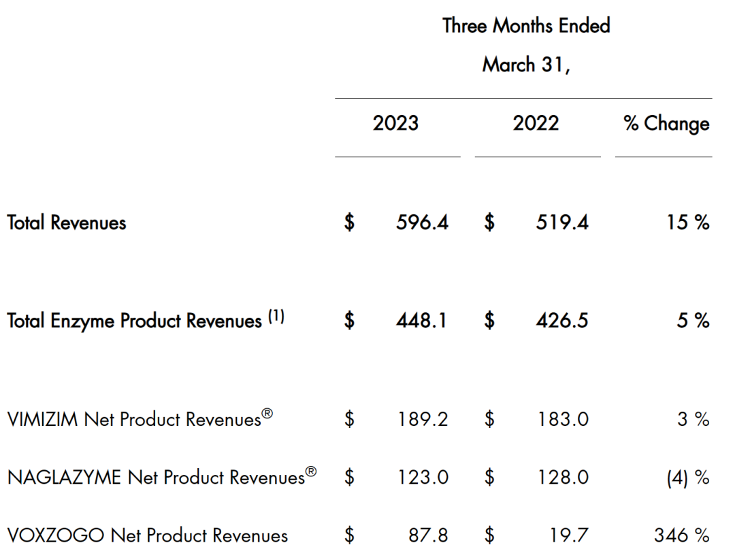Click the Total Enzyme Product Revenues label
This screenshot has width=735, height=560.
[x=134, y=320]
